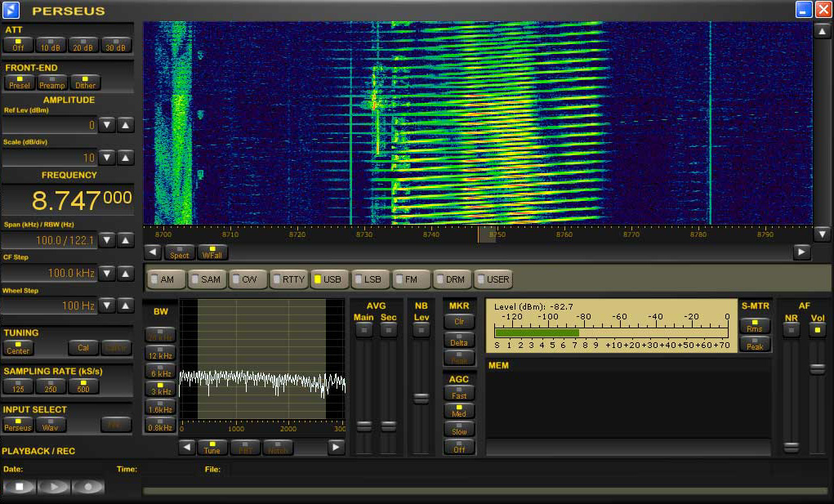Toggle the Preamp button

pyautogui.click(x=52, y=83)
